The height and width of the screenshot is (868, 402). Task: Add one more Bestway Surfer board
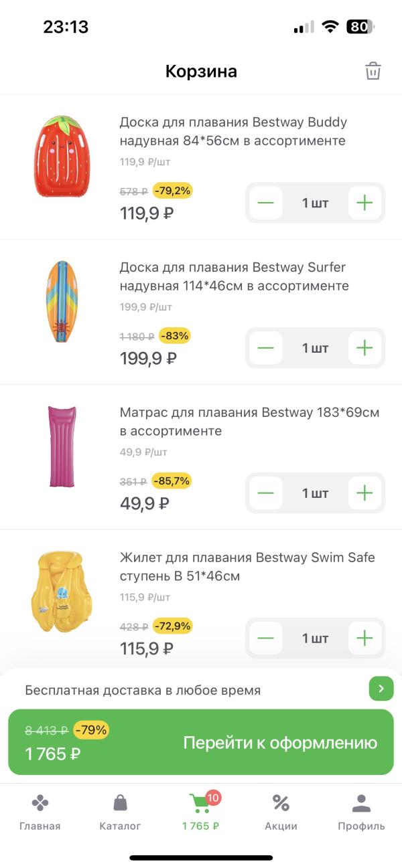click(364, 348)
